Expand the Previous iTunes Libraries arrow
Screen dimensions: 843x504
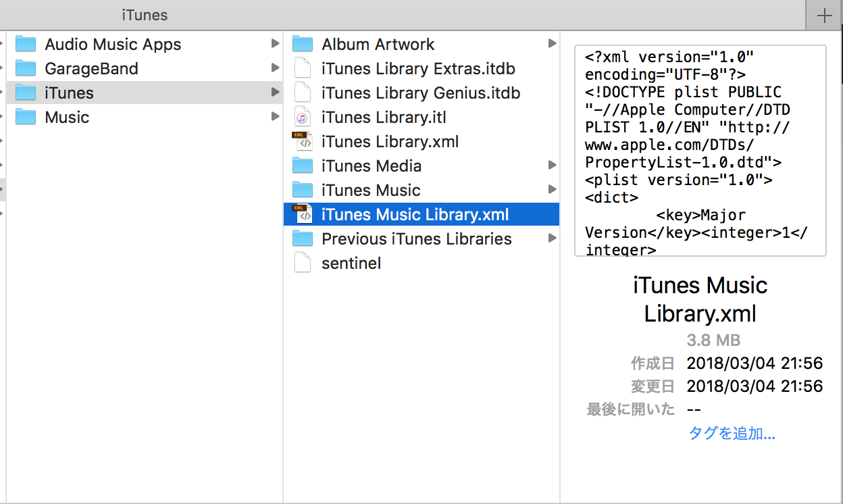[552, 238]
